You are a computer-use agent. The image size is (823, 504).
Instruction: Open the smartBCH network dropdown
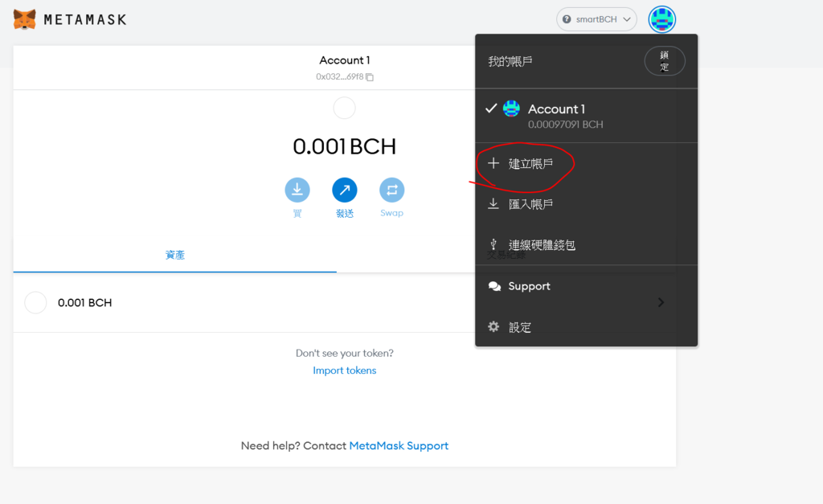click(x=597, y=19)
